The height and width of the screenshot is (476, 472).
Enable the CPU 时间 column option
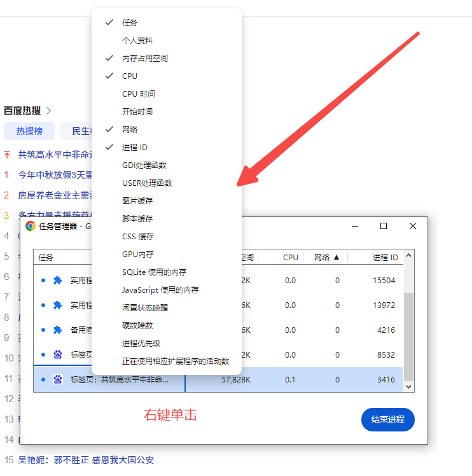[x=167, y=94]
